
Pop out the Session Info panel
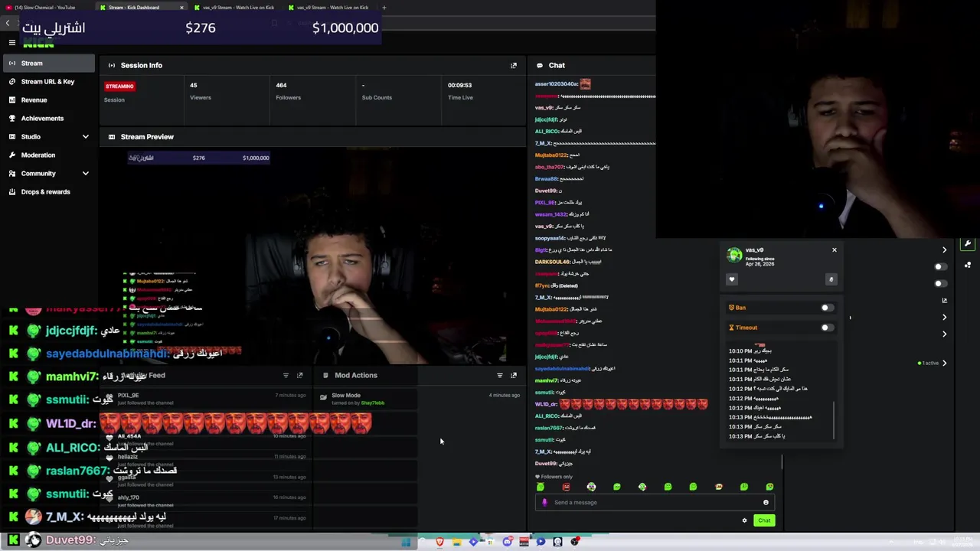[514, 66]
